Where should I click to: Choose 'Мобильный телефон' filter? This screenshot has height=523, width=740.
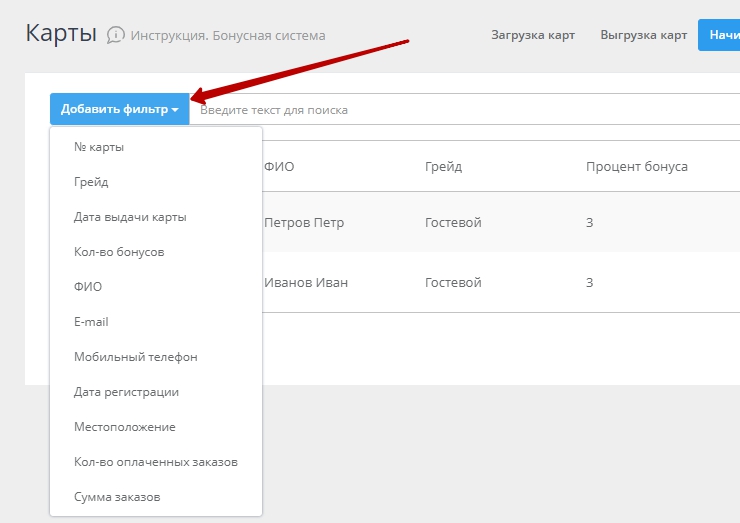135,357
